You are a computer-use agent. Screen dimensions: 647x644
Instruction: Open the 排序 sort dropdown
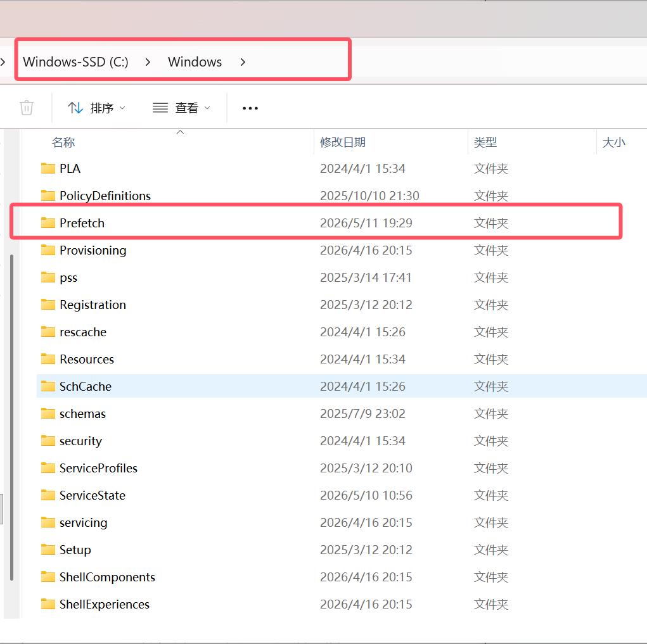click(96, 108)
